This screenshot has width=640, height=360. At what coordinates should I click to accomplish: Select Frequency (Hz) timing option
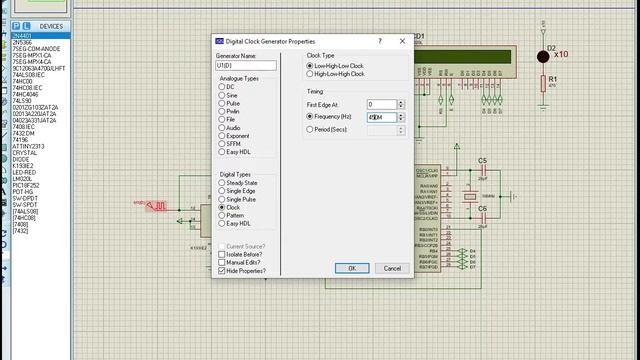click(x=310, y=116)
